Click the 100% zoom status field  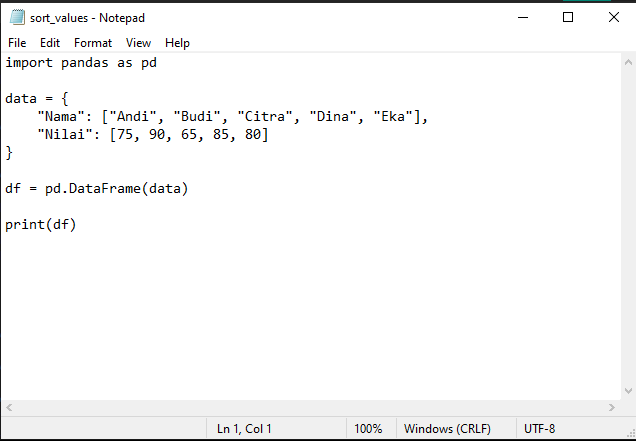point(368,429)
